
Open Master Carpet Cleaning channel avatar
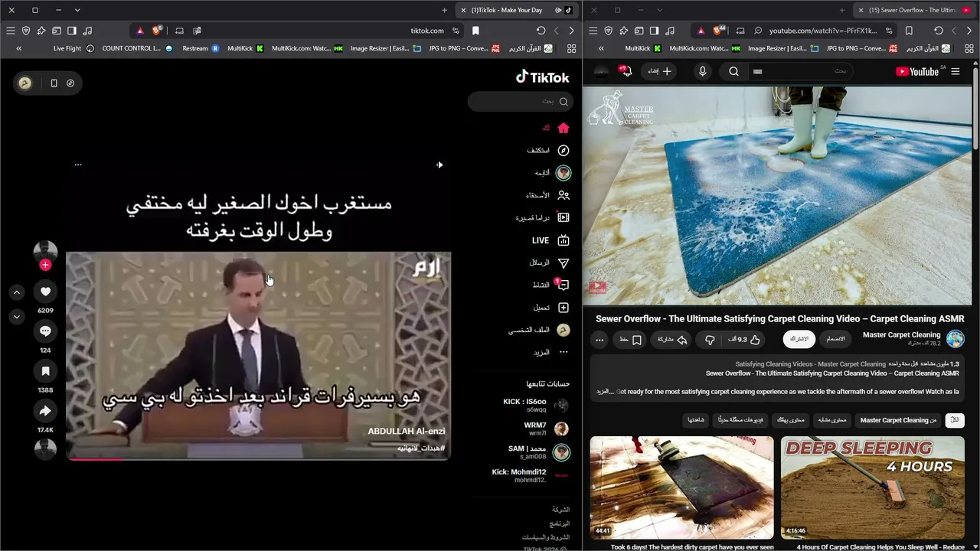point(955,339)
